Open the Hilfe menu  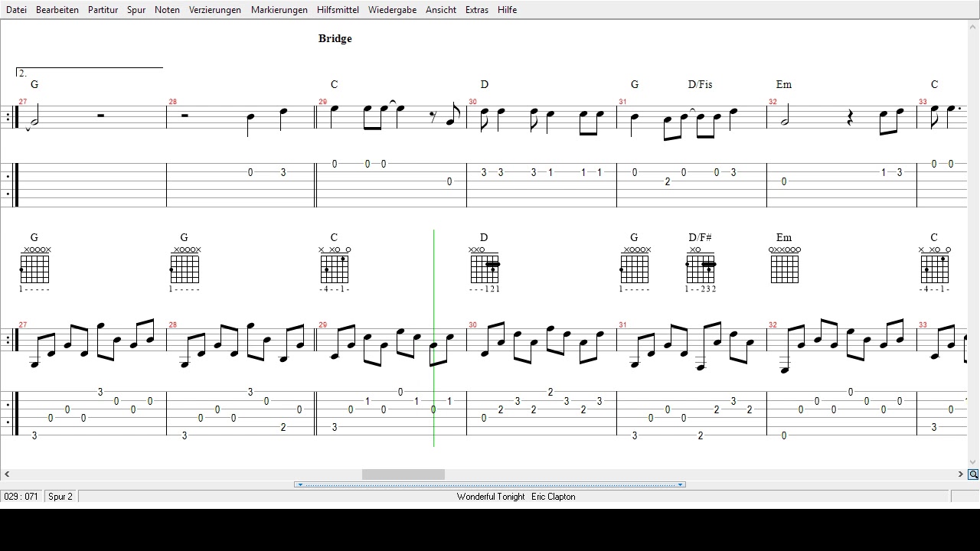pos(507,10)
